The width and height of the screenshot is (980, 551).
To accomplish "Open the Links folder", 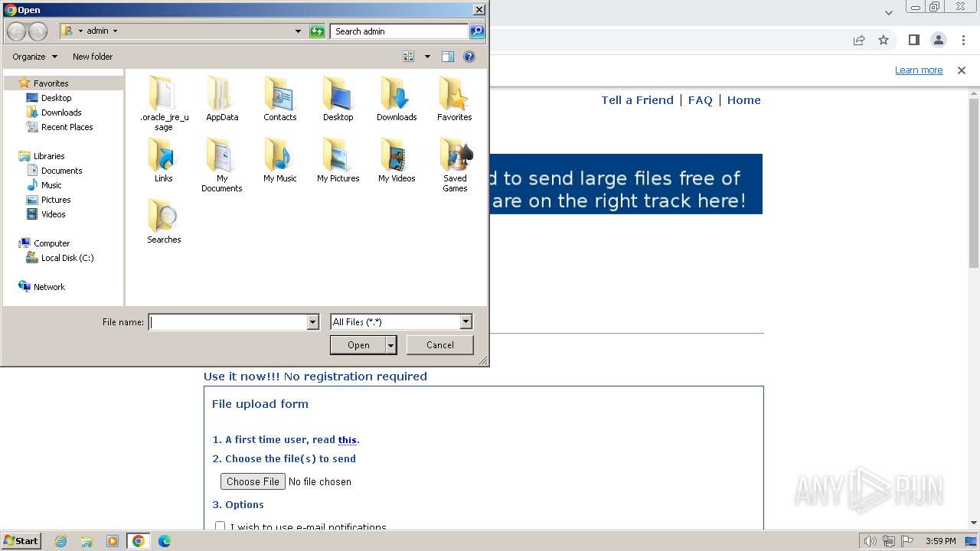I will click(x=164, y=159).
